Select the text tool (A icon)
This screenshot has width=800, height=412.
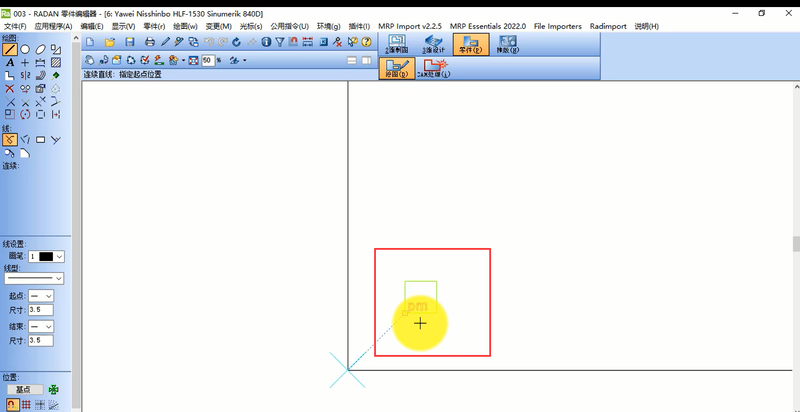pyautogui.click(x=10, y=63)
